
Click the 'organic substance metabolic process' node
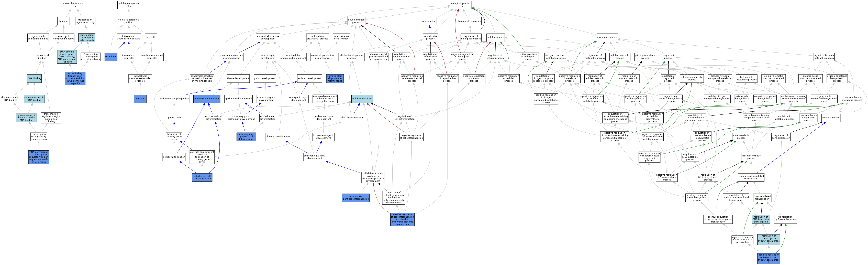pos(824,57)
